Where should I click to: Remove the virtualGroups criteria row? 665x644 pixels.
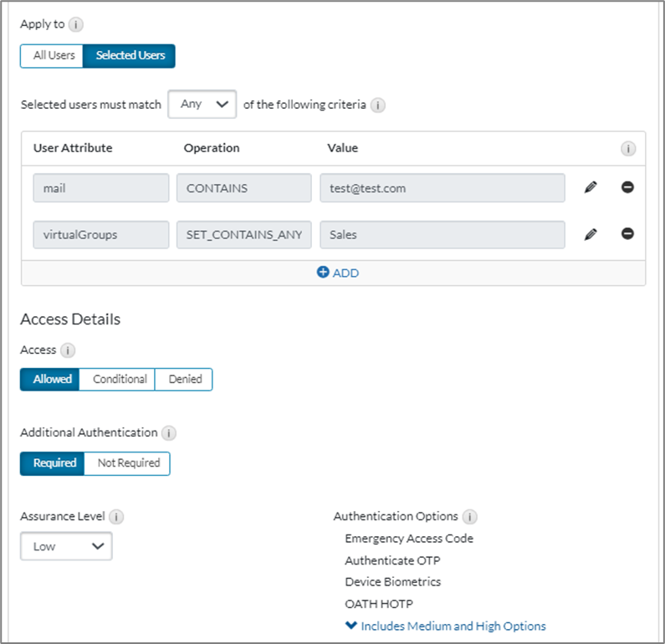coord(627,234)
